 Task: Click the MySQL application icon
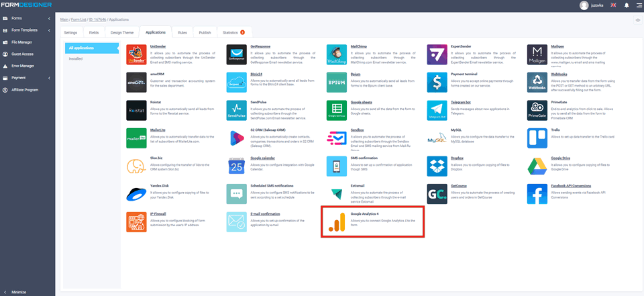(x=437, y=138)
